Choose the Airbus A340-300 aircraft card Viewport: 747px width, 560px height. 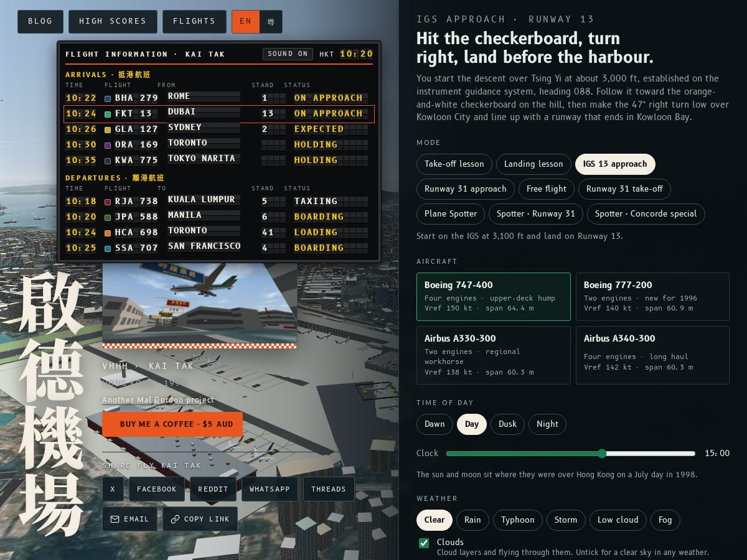click(x=652, y=355)
